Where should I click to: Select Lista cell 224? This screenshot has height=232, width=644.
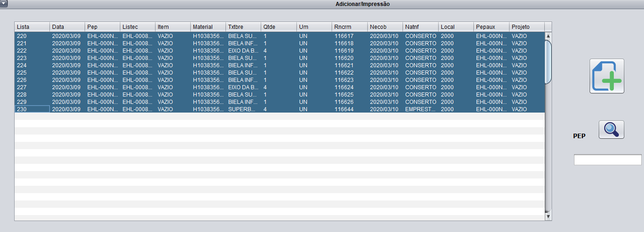[x=32, y=65]
